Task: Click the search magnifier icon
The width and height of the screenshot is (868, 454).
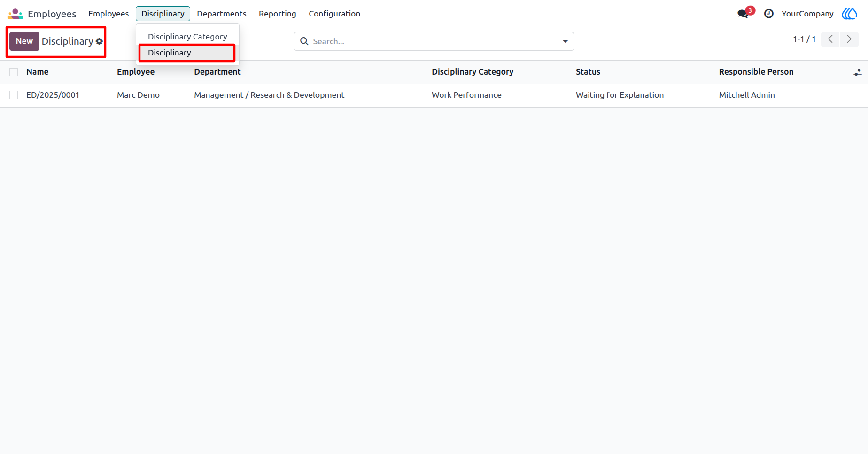Action: point(304,41)
